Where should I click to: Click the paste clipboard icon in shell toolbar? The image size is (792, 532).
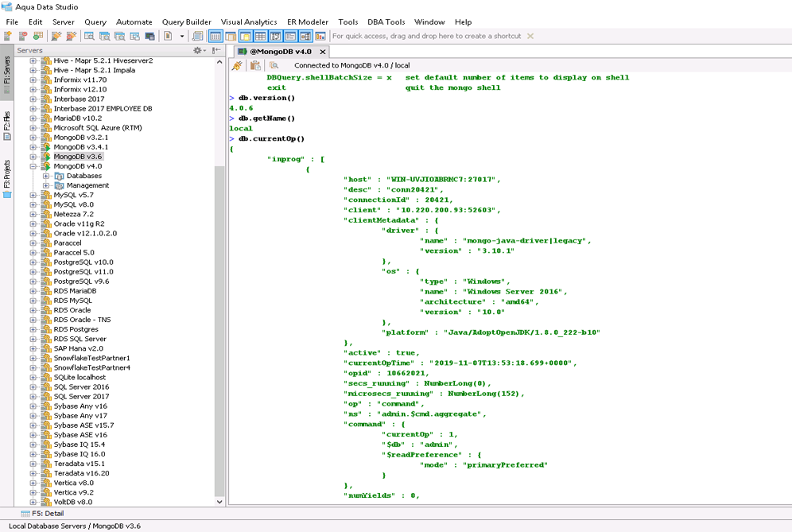point(255,65)
